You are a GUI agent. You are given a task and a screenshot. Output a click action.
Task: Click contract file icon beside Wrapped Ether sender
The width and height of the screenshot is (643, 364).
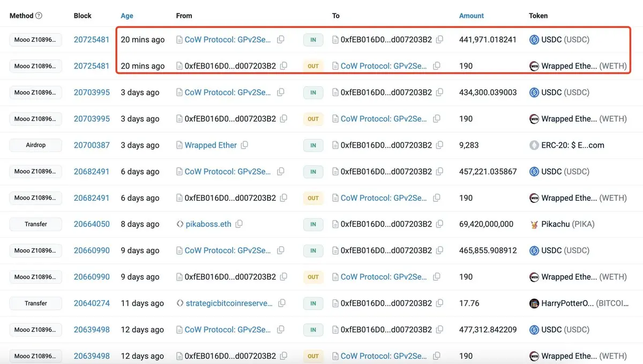click(180, 145)
